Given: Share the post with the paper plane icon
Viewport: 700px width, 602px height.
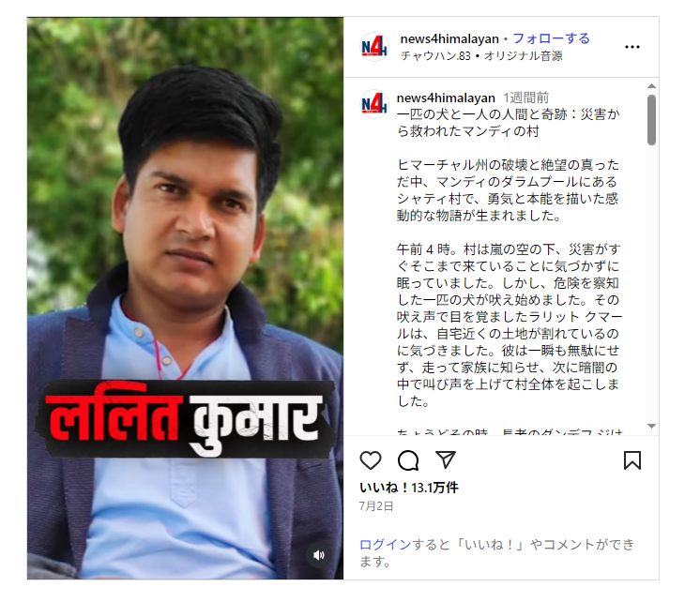Looking at the screenshot, I should pos(445,459).
